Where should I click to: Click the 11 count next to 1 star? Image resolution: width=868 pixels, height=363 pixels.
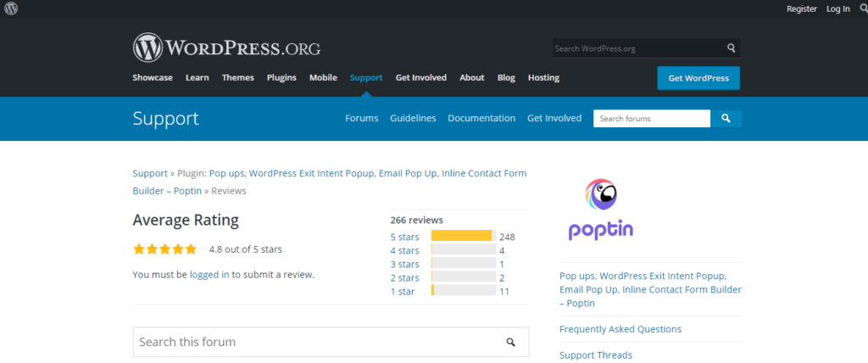click(x=504, y=292)
